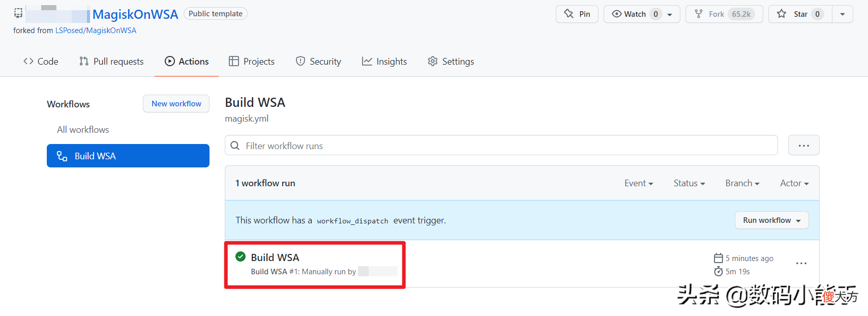Select the Actions tab

point(187,62)
